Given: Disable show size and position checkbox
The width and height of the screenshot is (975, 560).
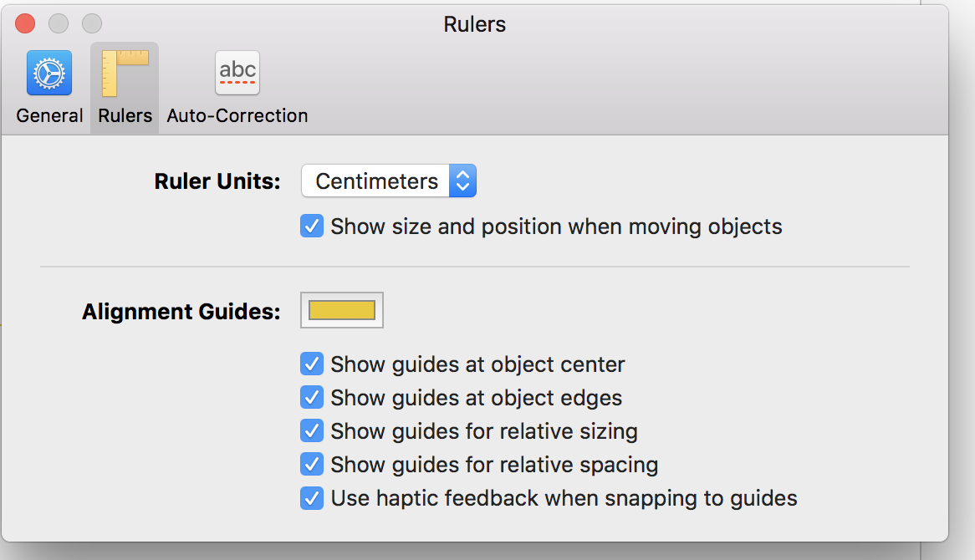Looking at the screenshot, I should [x=311, y=227].
